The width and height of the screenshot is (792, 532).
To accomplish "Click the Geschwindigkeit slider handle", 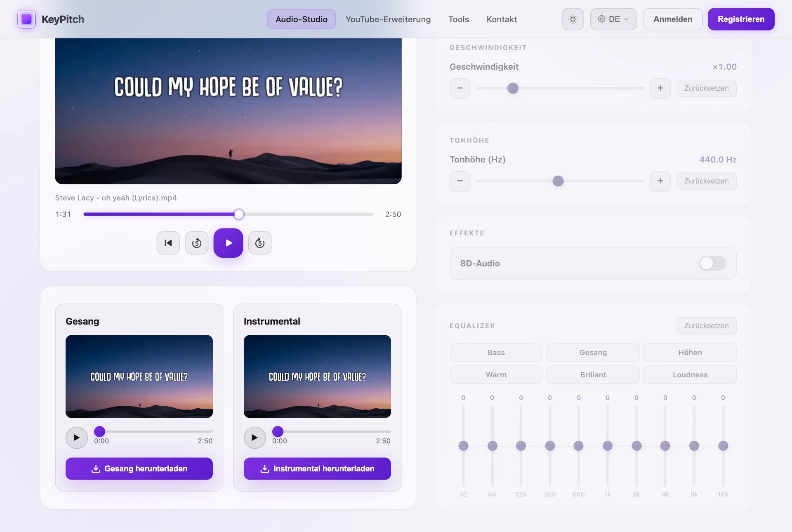I will [x=513, y=88].
